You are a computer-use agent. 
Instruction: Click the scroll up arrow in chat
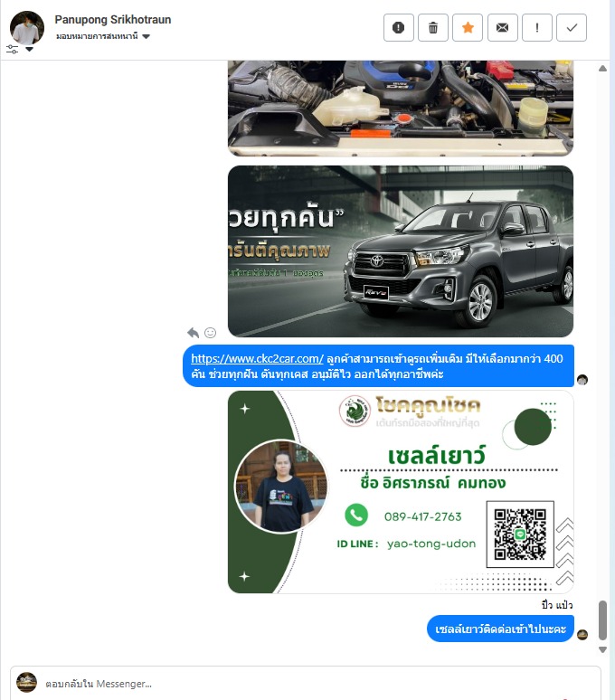pyautogui.click(x=602, y=69)
